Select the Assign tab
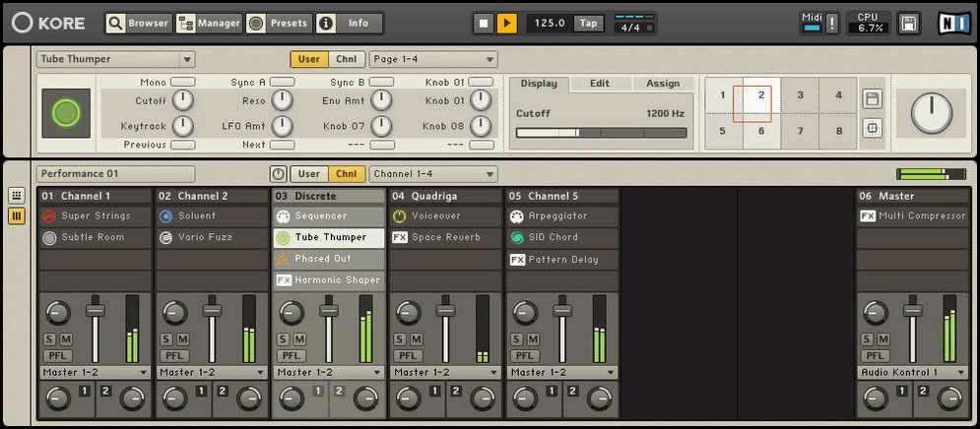 pyautogui.click(x=663, y=84)
